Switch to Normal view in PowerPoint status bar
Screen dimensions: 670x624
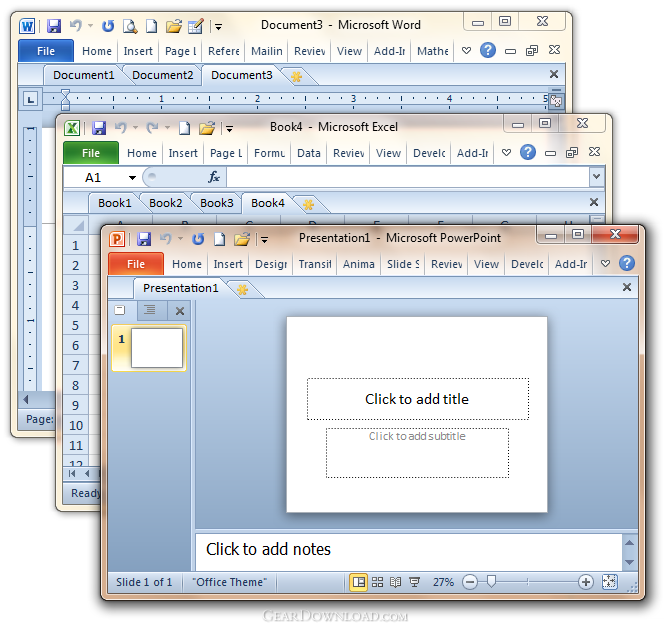click(x=359, y=582)
